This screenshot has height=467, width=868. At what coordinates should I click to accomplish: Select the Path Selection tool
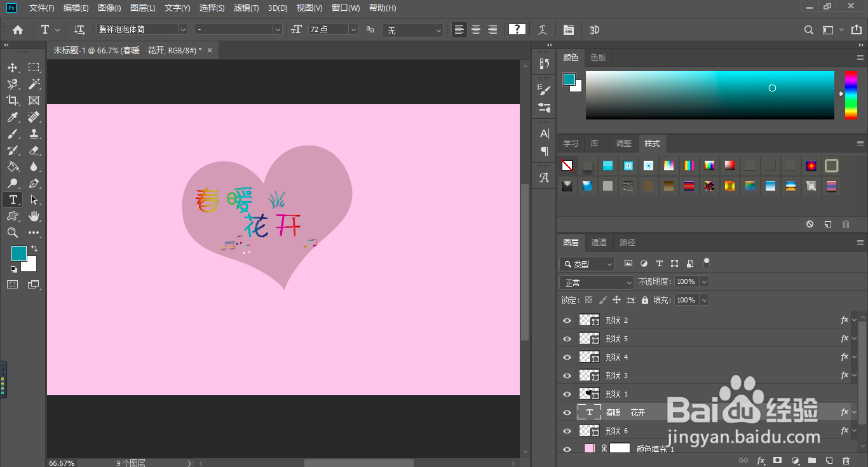point(34,200)
